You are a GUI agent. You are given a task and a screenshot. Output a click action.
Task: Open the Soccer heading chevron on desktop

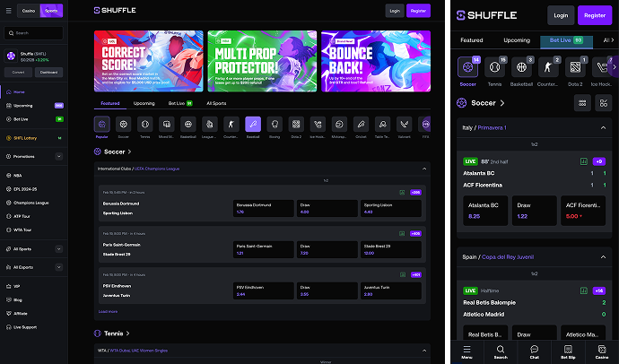pos(129,152)
